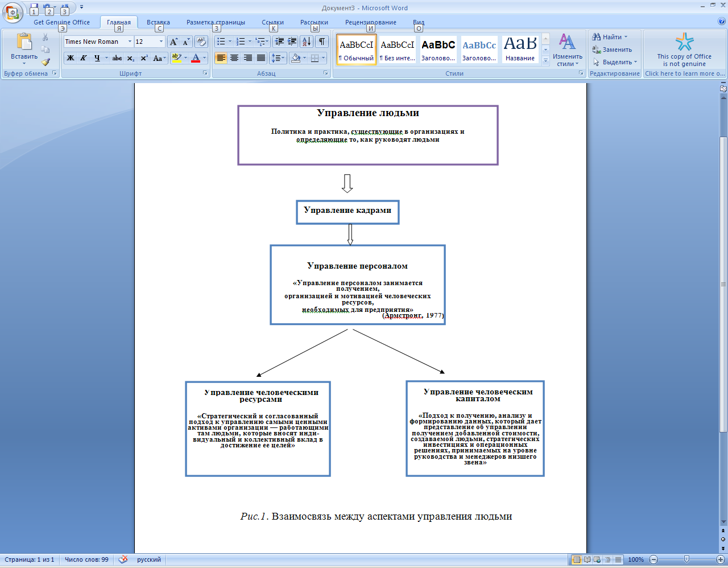The image size is (728, 568).
Task: Open Word help question mark
Action: point(722,22)
